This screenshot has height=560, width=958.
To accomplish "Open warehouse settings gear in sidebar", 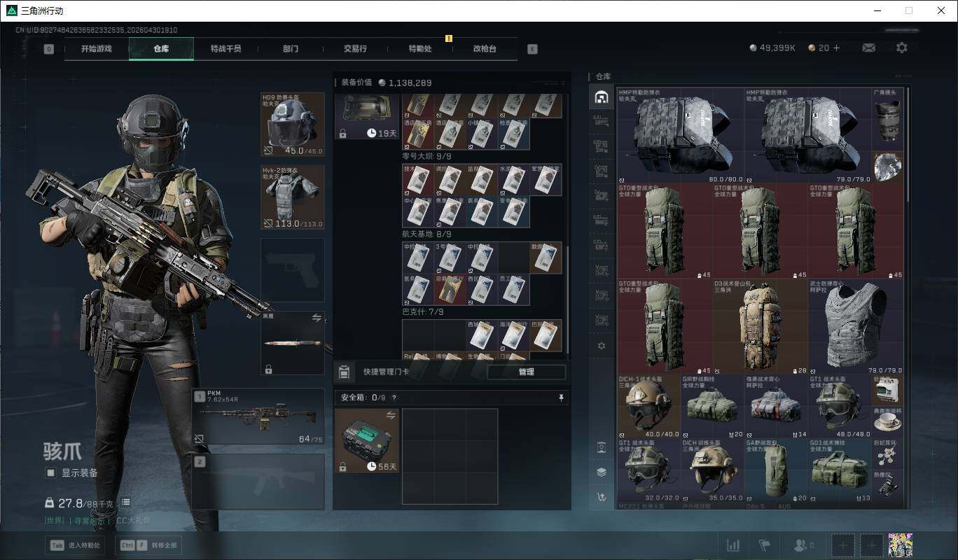I will point(601,346).
